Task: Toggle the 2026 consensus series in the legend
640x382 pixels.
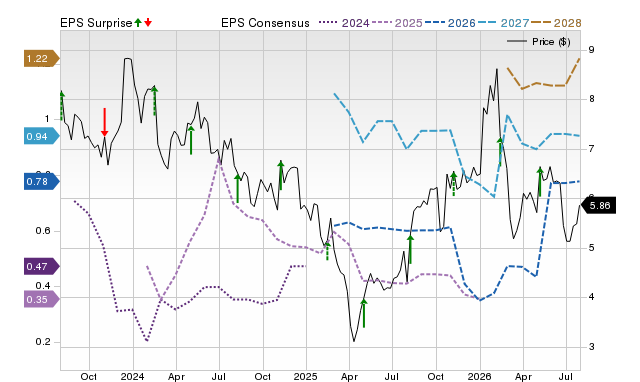Action: coord(450,23)
